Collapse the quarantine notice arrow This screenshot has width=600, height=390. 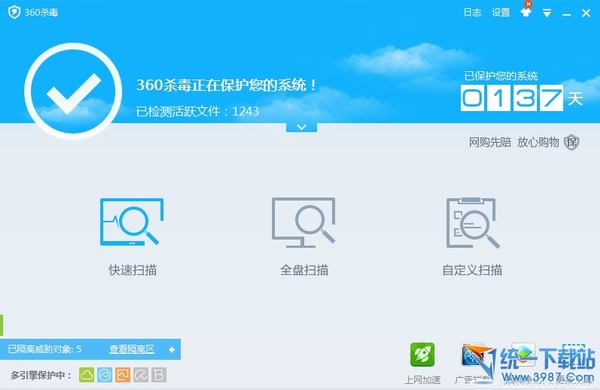172,349
